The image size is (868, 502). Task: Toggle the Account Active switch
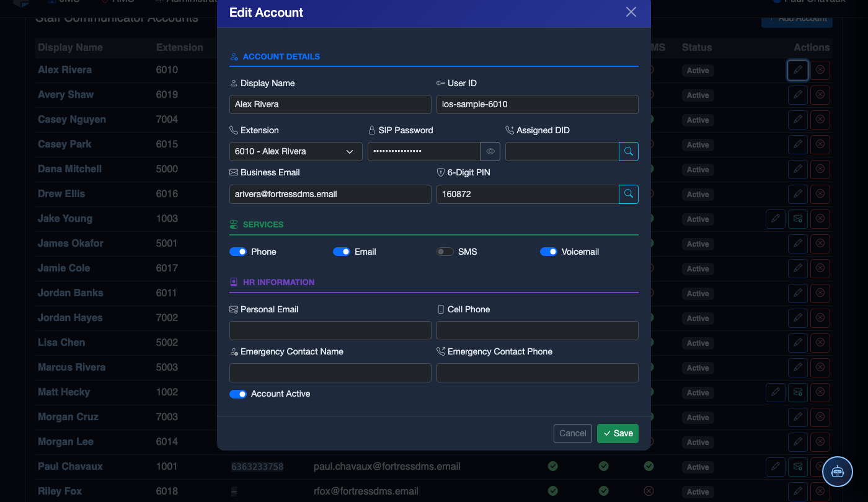[238, 394]
